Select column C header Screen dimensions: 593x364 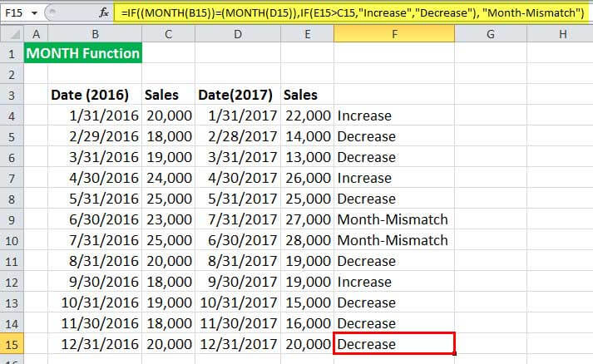point(168,34)
